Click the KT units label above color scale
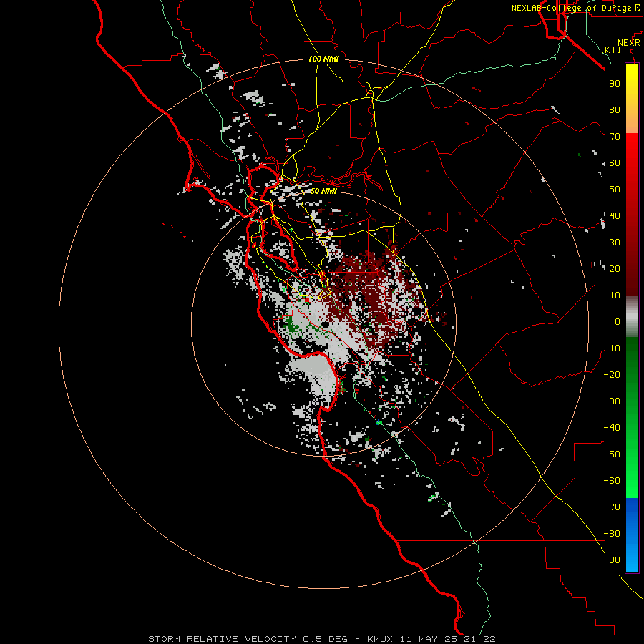The height and width of the screenshot is (644, 644). (611, 49)
